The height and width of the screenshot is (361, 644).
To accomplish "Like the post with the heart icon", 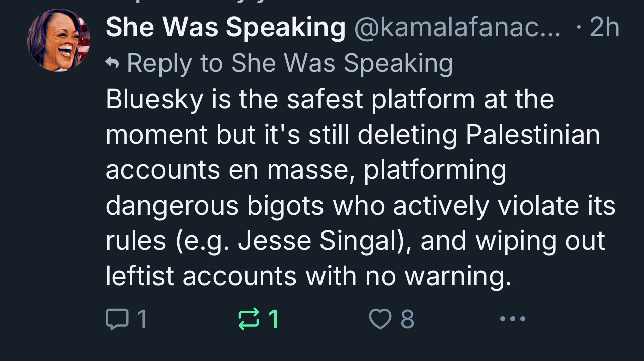I will pyautogui.click(x=379, y=319).
